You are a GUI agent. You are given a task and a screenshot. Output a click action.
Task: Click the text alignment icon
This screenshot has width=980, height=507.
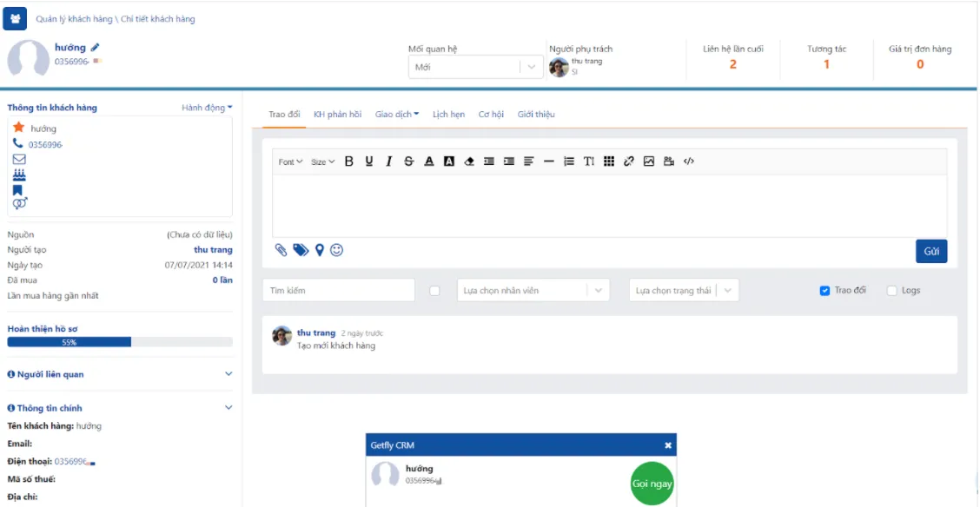tap(529, 161)
